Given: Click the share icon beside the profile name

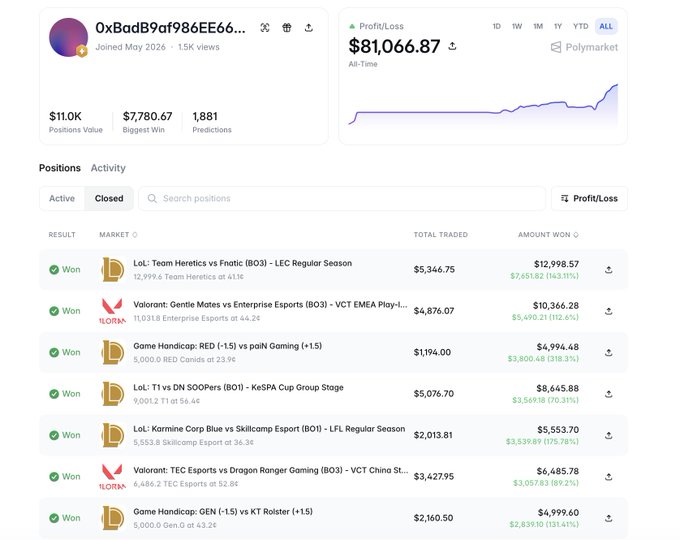Looking at the screenshot, I should click(309, 28).
